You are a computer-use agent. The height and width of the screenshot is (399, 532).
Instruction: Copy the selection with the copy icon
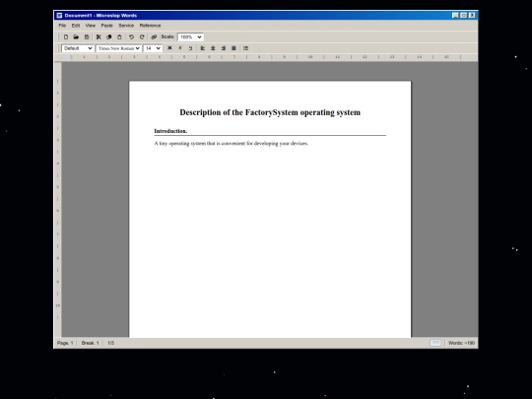click(109, 37)
